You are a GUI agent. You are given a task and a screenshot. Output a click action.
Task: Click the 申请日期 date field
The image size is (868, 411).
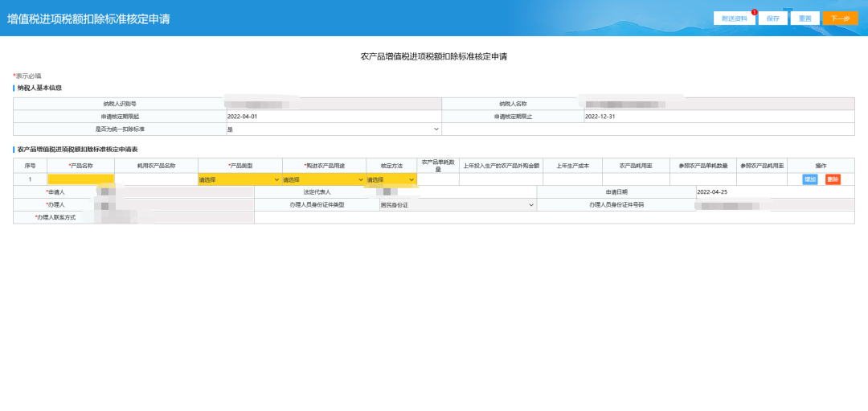(x=775, y=192)
